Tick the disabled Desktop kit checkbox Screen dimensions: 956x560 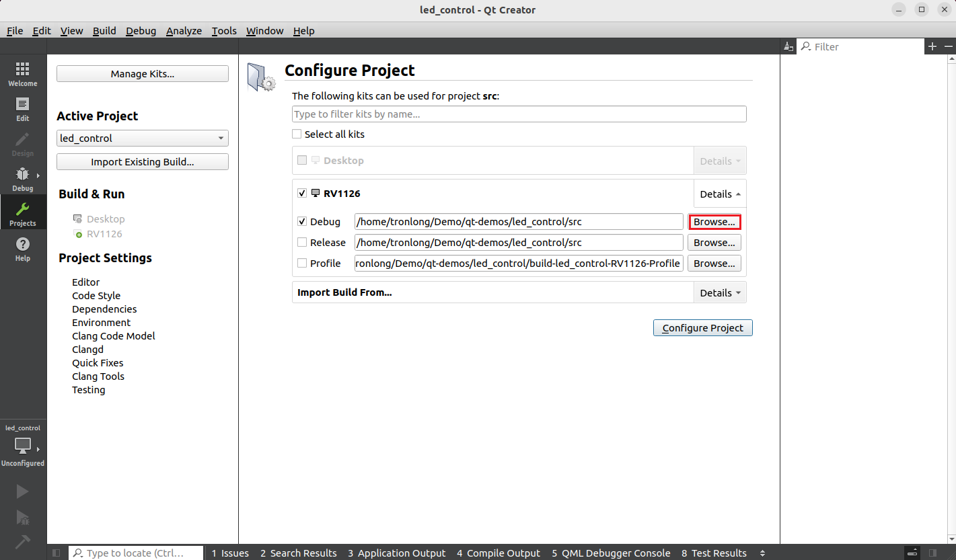(302, 161)
